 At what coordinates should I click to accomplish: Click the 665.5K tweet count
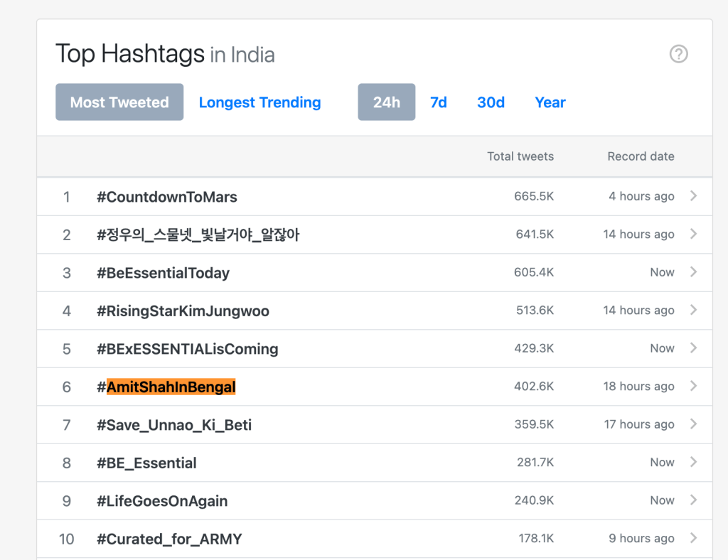[x=534, y=196]
